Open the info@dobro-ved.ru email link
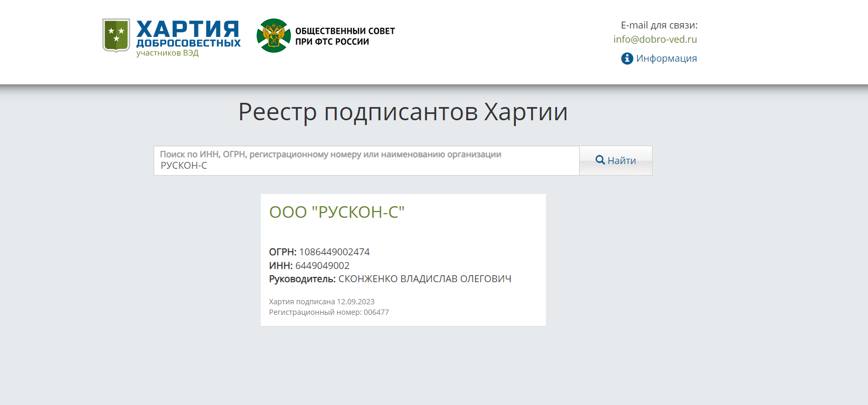Viewport: 868px width, 405px height. [655, 40]
